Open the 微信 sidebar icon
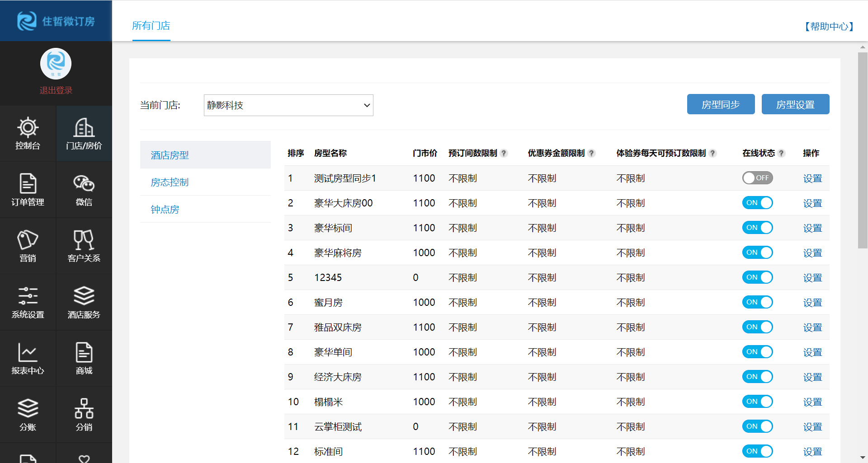The height and width of the screenshot is (463, 868). tap(84, 190)
